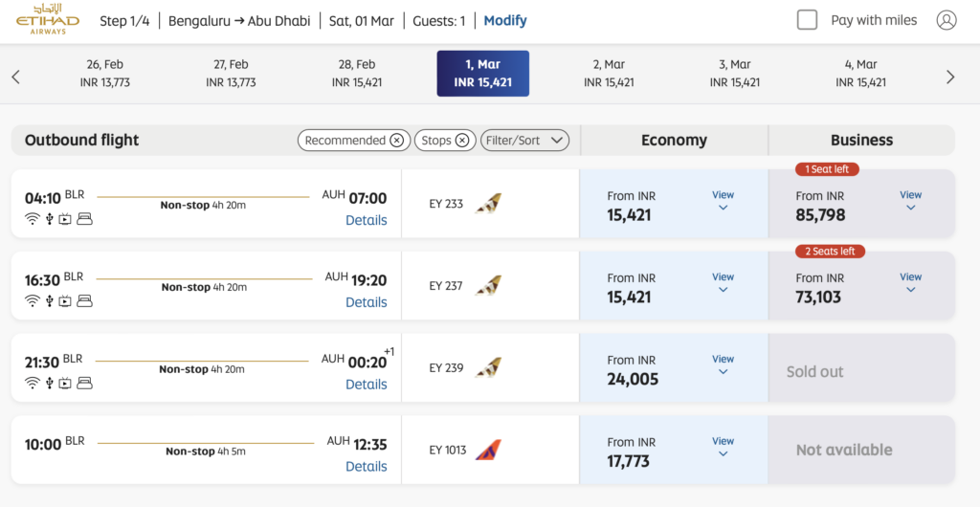The height and width of the screenshot is (507, 980).
Task: Expand Economy fares for EY 233
Action: tap(723, 201)
